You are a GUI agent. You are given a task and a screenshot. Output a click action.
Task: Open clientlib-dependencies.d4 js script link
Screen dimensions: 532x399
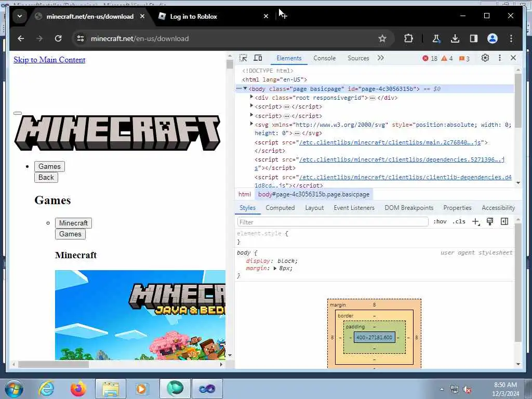(405, 177)
